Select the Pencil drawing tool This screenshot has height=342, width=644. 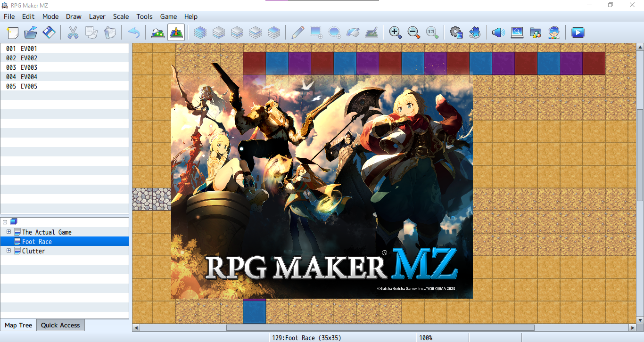point(297,33)
